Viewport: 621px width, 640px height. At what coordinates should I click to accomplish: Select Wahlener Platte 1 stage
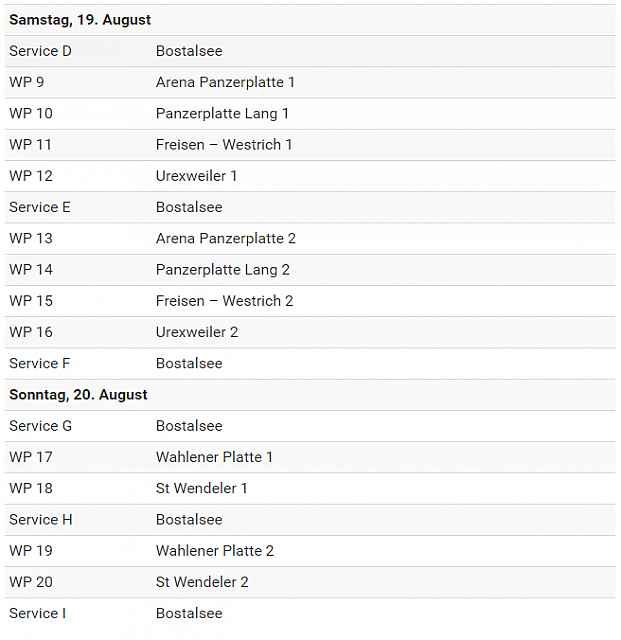click(214, 457)
